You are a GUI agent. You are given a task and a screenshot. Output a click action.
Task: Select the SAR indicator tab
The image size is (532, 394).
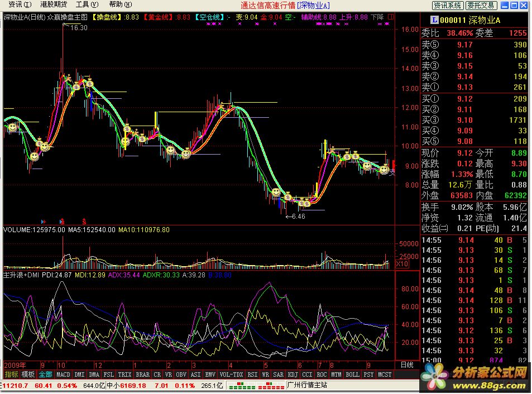click(278, 374)
